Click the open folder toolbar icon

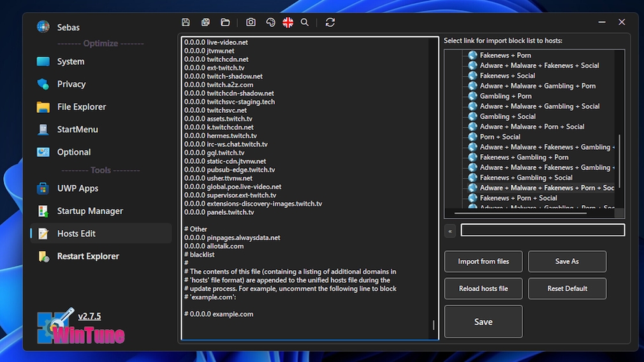tap(225, 22)
